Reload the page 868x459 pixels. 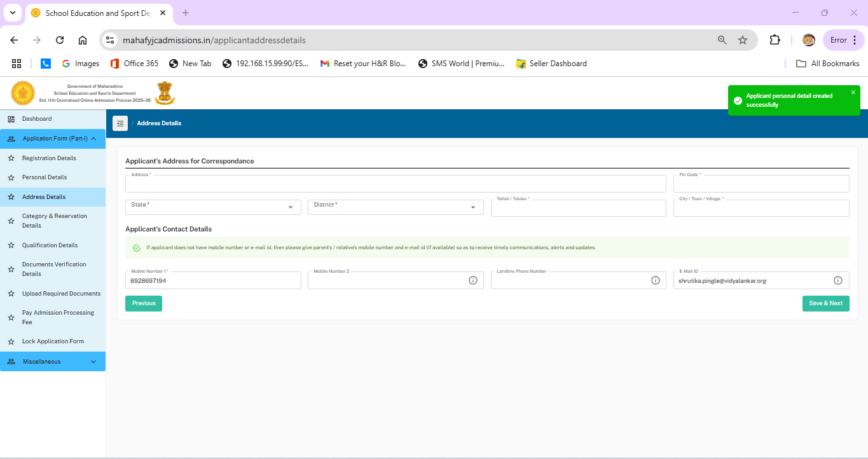pyautogui.click(x=60, y=40)
